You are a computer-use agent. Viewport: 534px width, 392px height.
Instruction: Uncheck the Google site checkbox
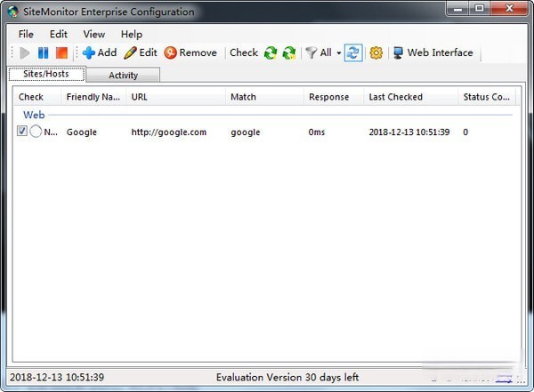click(x=22, y=131)
